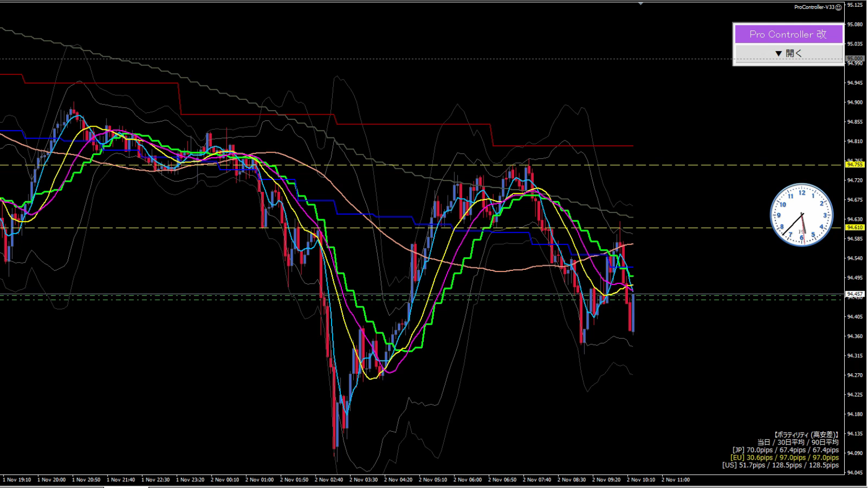Click the 2 Nov 00:10 time axis label

(225, 480)
